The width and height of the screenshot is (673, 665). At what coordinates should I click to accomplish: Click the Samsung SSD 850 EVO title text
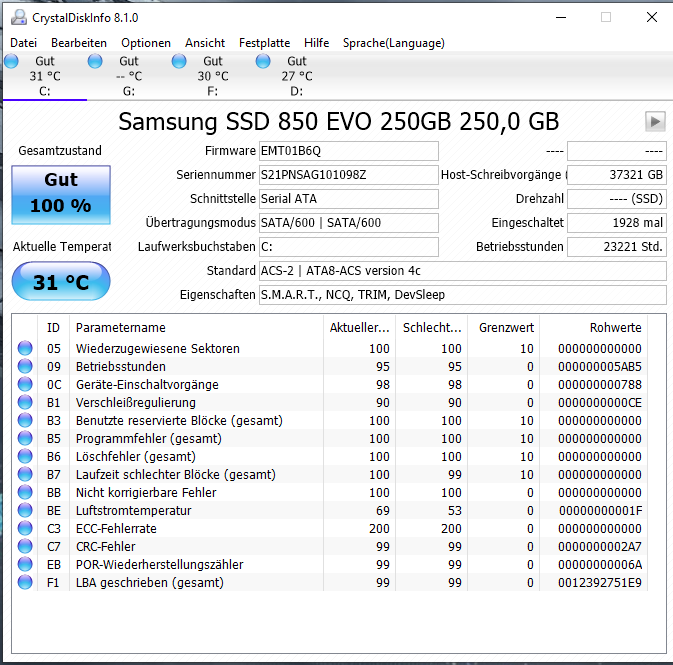[339, 121]
